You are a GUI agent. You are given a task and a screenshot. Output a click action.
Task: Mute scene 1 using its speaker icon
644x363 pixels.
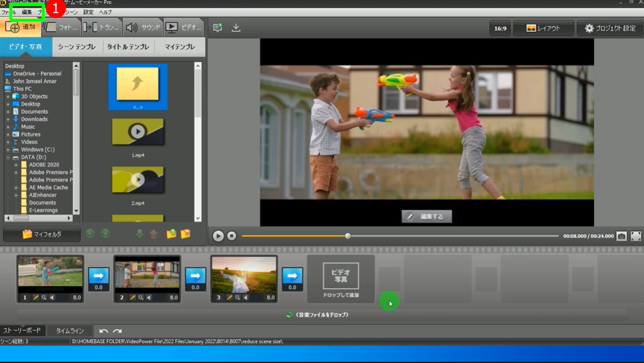click(52, 298)
